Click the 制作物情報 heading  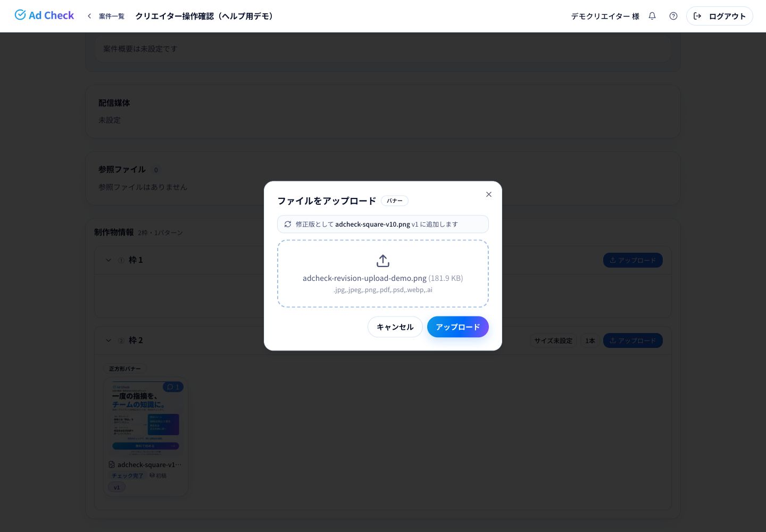(x=114, y=232)
